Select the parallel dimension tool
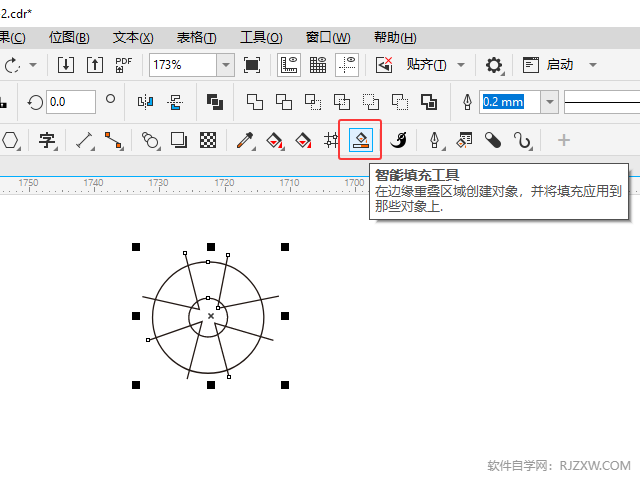This screenshot has height=481, width=640. pyautogui.click(x=85, y=141)
